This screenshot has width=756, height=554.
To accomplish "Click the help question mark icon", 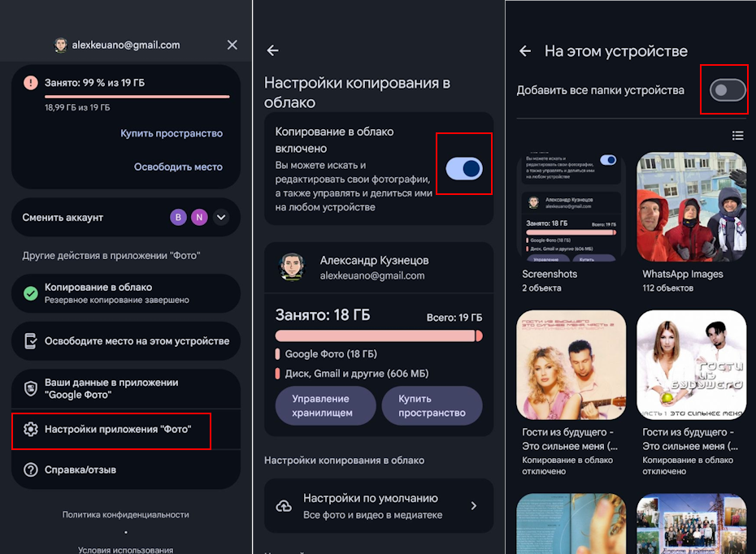I will pyautogui.click(x=31, y=470).
